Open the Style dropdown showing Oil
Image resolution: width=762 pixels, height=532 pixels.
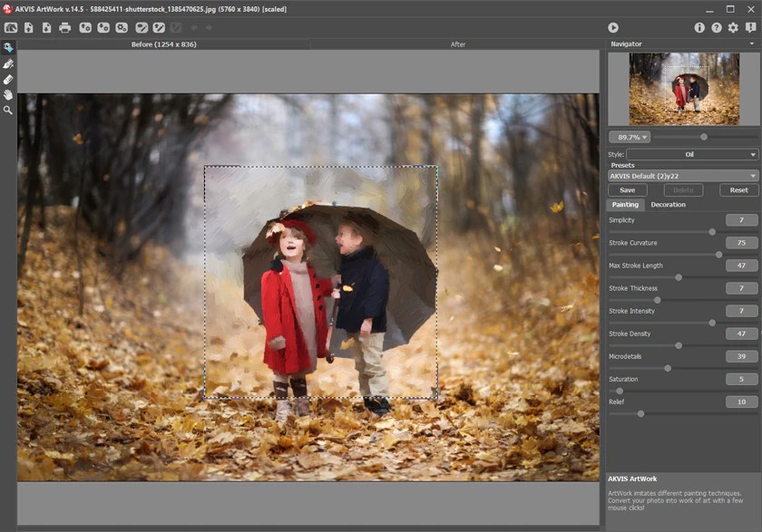(x=689, y=154)
